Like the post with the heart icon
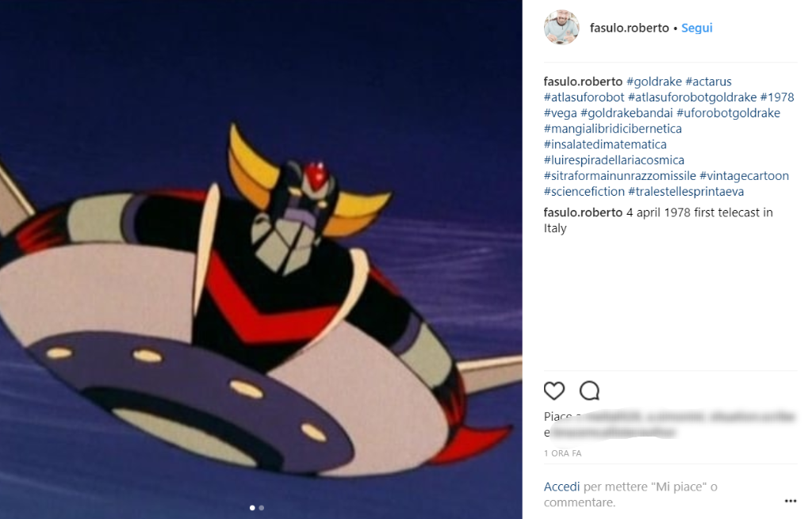The width and height of the screenshot is (812, 519). (x=553, y=391)
